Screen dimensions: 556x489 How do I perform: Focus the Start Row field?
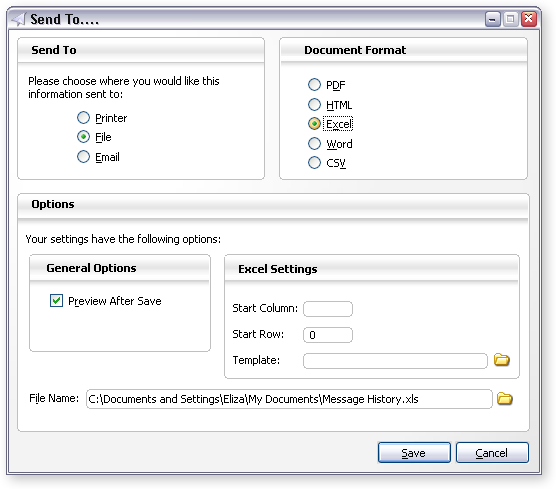[328, 335]
